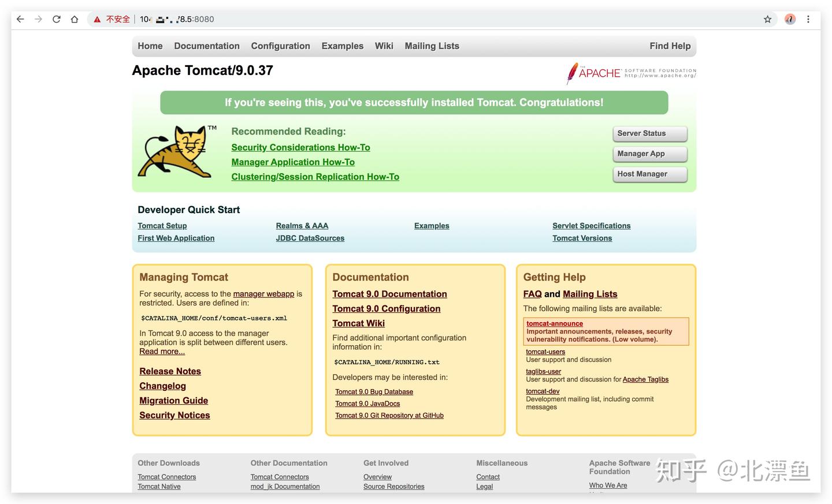The image size is (832, 504).
Task: Click the $CATALINA_HOME/conf/tomcat-users.xml path text
Action: point(214,318)
